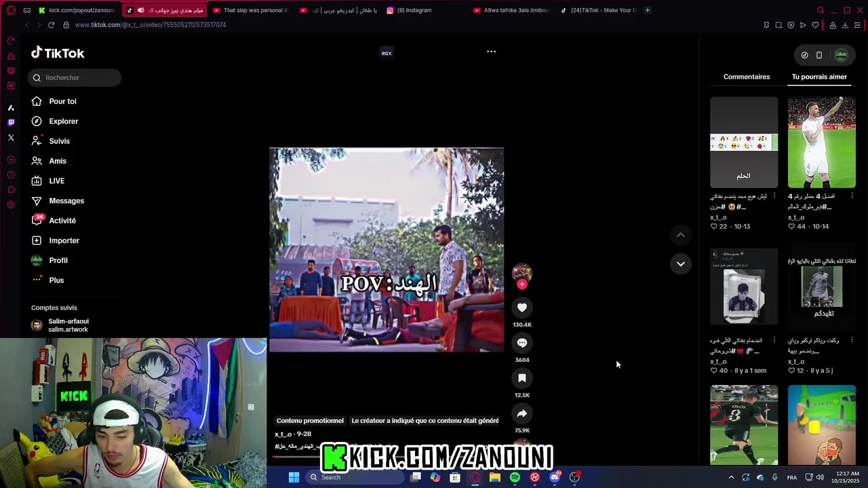Open Windows Start menu
The image size is (868, 488).
[x=294, y=477]
